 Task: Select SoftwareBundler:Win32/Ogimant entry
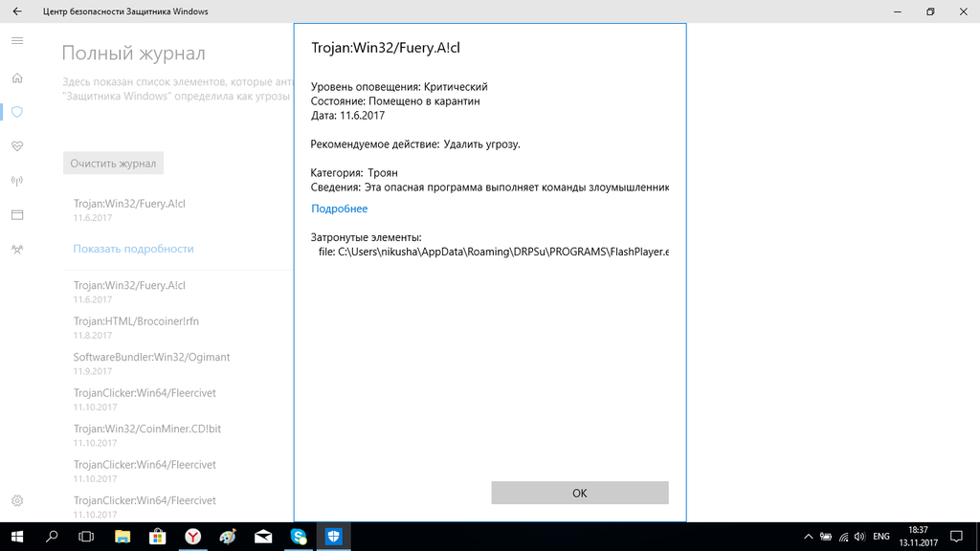pos(152,363)
